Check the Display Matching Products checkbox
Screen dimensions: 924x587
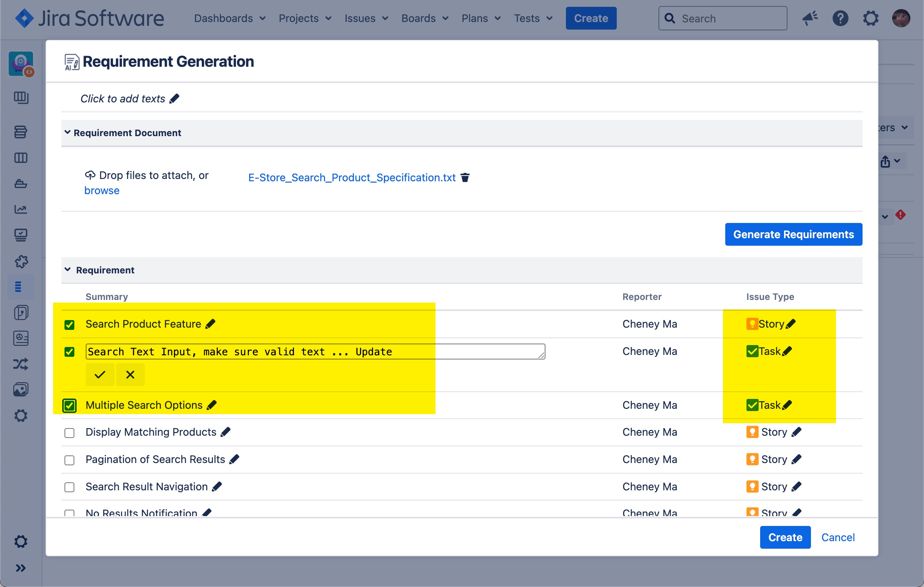pyautogui.click(x=69, y=433)
